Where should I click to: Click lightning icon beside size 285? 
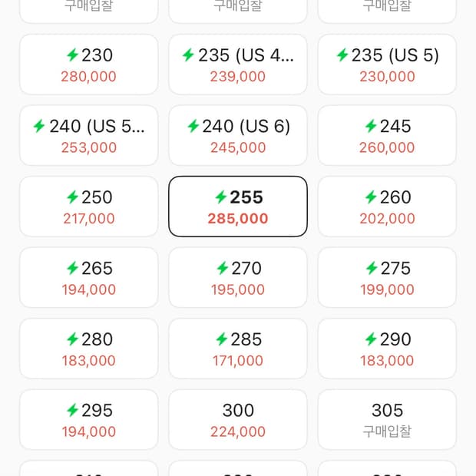pos(221,339)
